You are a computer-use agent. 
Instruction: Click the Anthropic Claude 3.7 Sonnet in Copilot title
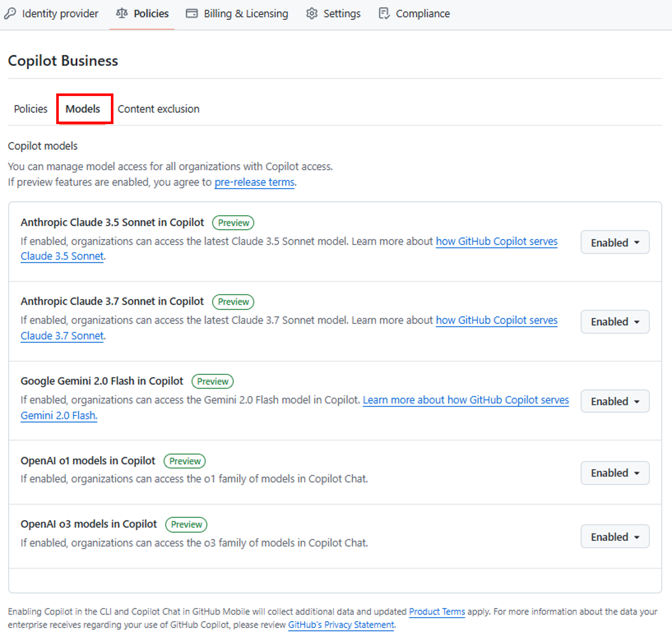pyautogui.click(x=112, y=301)
